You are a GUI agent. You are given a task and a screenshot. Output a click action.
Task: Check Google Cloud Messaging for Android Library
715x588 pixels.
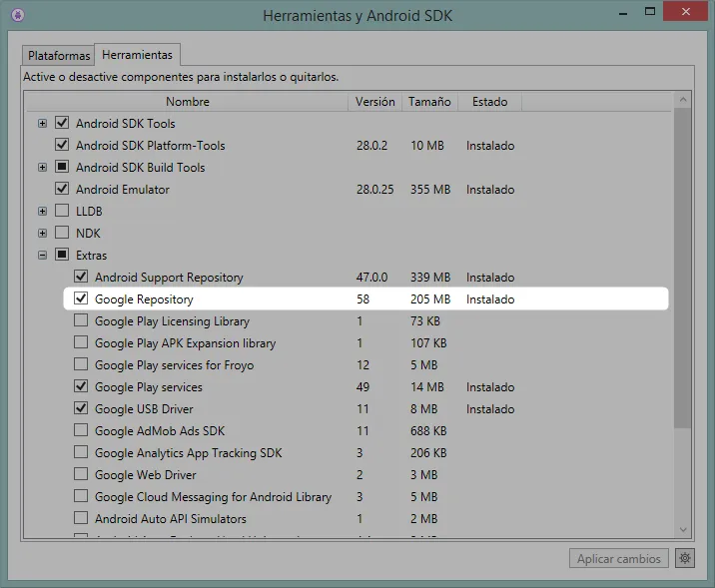click(x=81, y=496)
